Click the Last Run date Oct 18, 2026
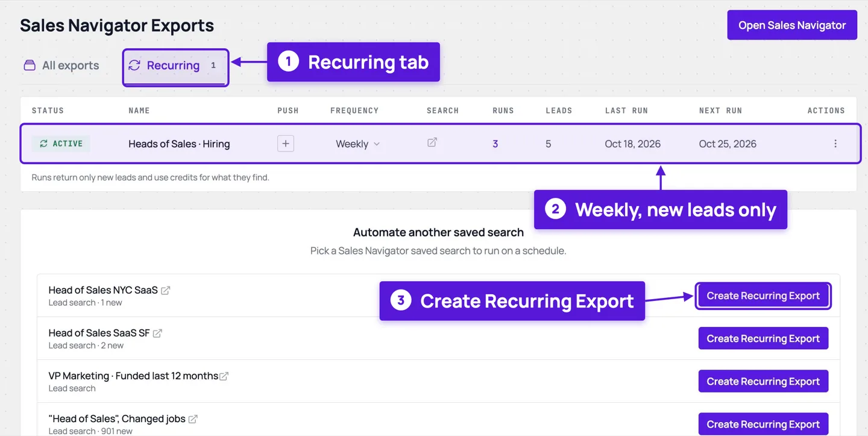Viewport: 868px width, 436px height. pyautogui.click(x=633, y=144)
